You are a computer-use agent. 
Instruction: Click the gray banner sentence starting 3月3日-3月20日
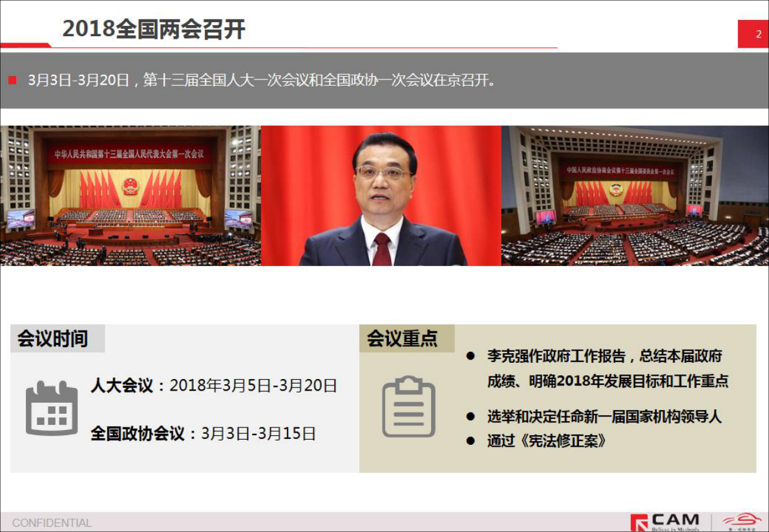[262, 81]
